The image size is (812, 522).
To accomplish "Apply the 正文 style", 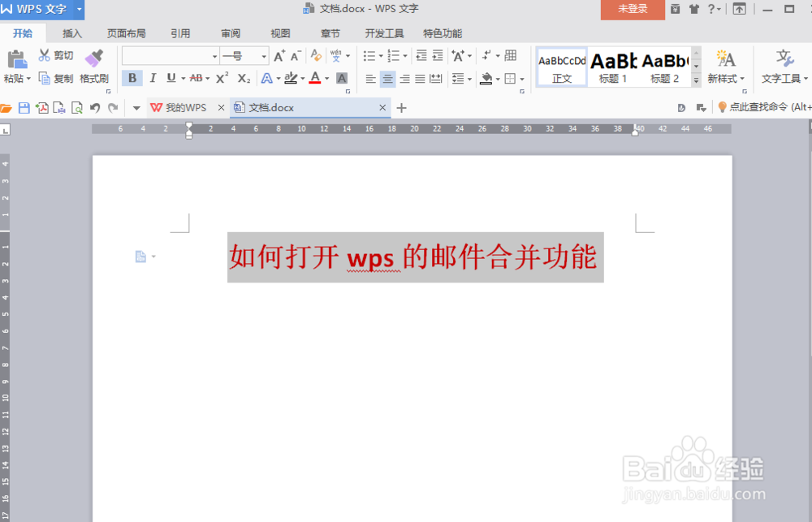I will tap(562, 67).
